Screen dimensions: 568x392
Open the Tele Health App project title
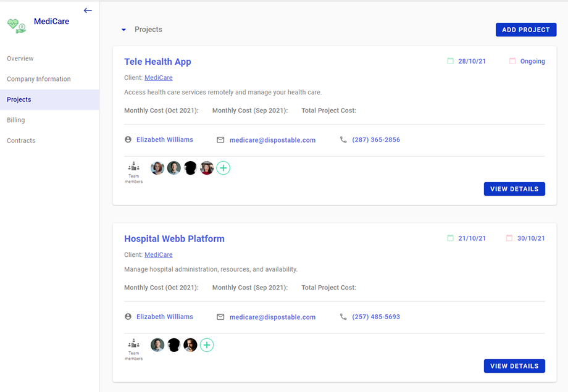pos(157,62)
